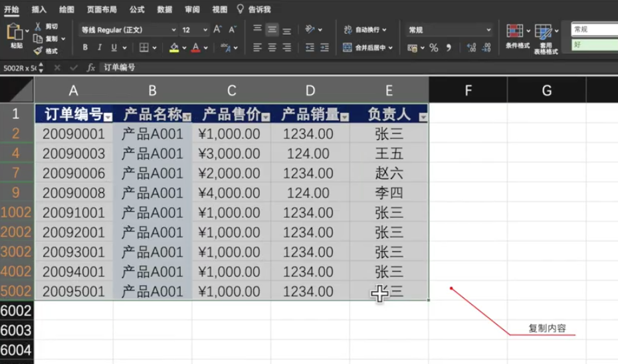Viewport: 618px width, 364px height.
Task: Switch to the 数据 tab
Action: tap(164, 9)
